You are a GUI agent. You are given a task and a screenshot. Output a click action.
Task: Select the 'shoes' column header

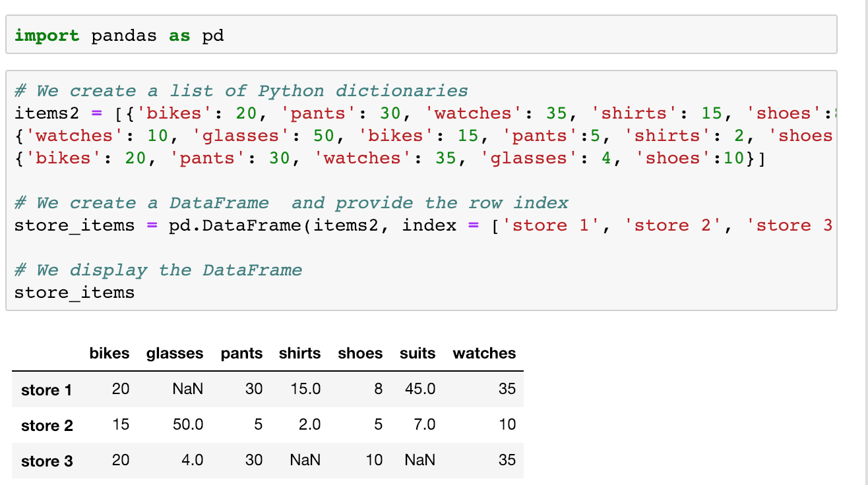(360, 354)
